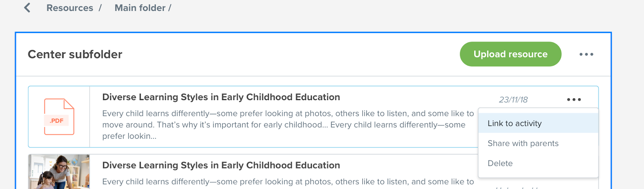Screen dimensions: 644x189
Task: Click the PDF file icon
Action: [x=59, y=117]
